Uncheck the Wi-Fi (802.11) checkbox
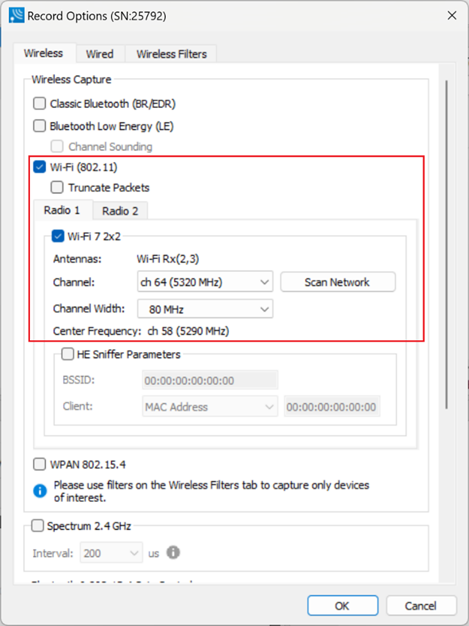This screenshot has width=469, height=626. 40,167
